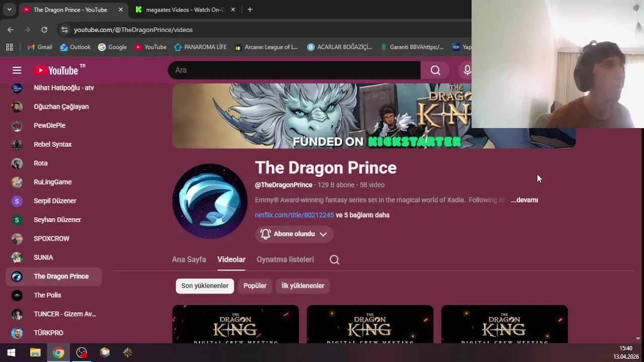Open the Outlook bookmark
The image size is (644, 362).
point(75,47)
